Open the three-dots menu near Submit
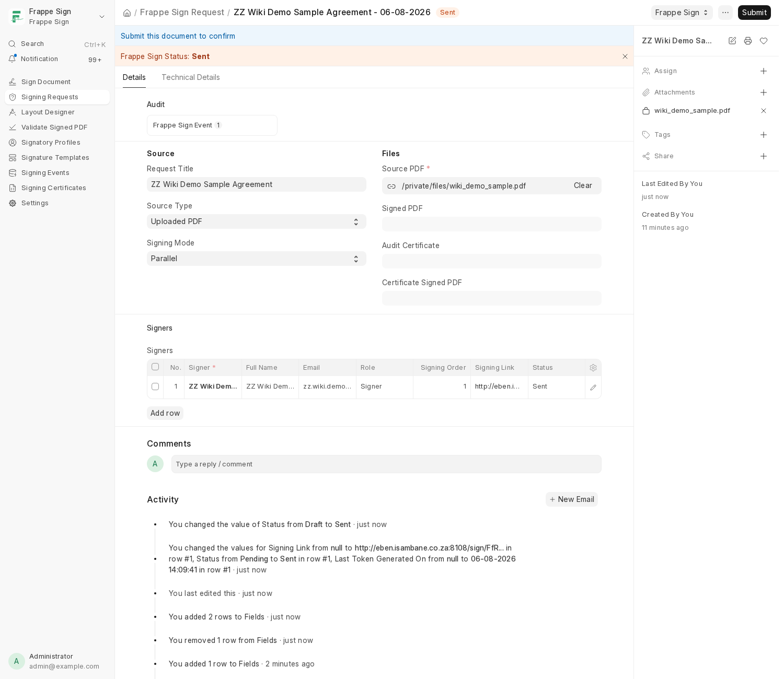The height and width of the screenshot is (679, 784). tap(725, 13)
